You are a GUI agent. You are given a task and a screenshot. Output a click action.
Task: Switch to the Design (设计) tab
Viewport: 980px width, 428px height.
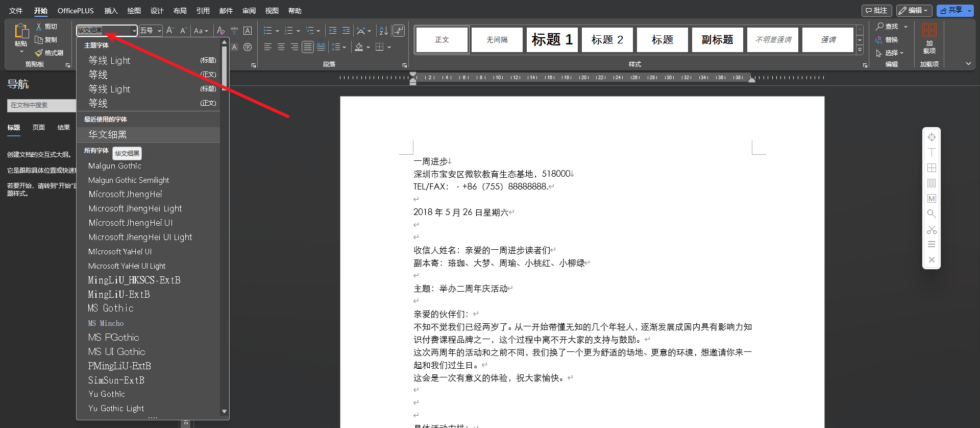157,10
